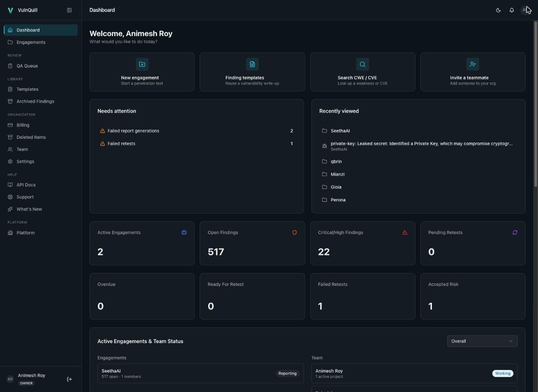Click folder icon next to qbrin

pos(325,162)
